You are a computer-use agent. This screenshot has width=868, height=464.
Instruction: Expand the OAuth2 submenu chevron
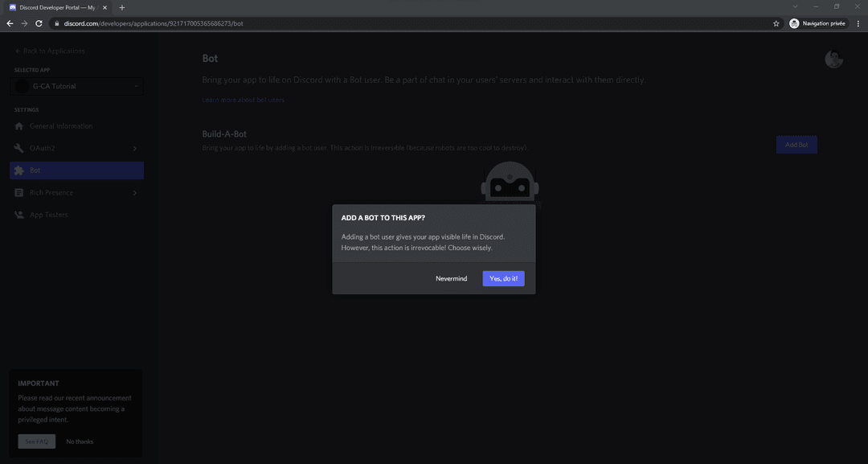(134, 149)
